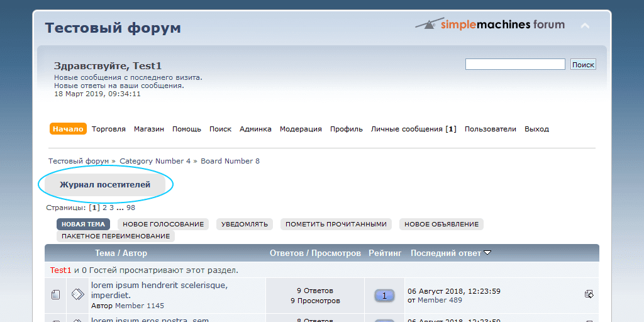Click the message type icon beside first topic
The width and height of the screenshot is (644, 322).
pyautogui.click(x=77, y=294)
